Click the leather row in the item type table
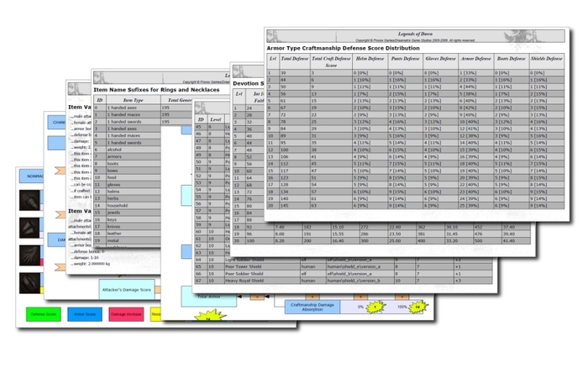Viewport: 588px width, 368px height. (x=128, y=234)
